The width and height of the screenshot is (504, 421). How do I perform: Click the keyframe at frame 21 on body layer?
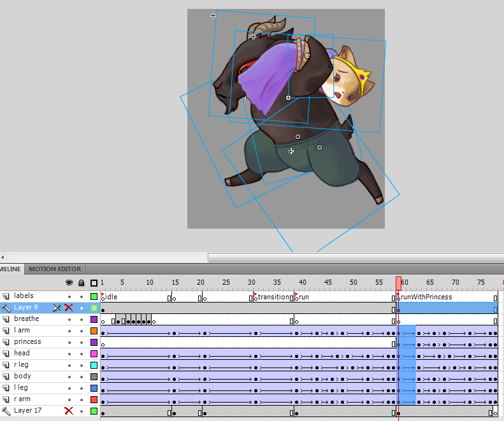tap(205, 380)
